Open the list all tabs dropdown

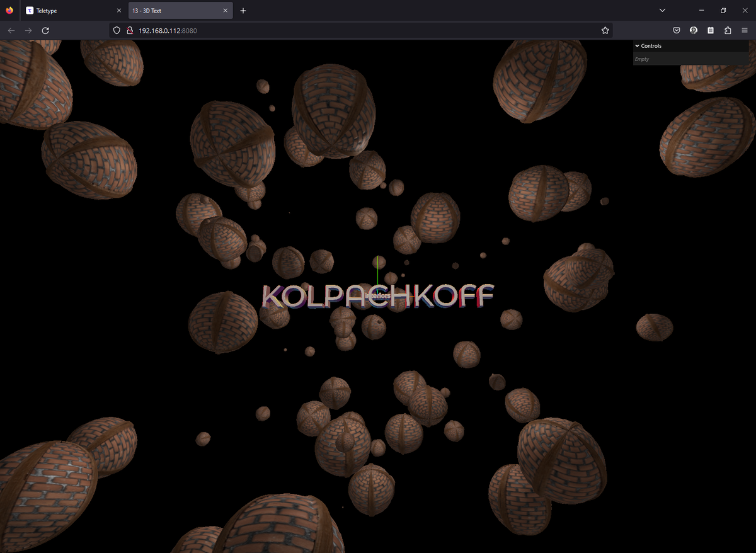tap(662, 11)
